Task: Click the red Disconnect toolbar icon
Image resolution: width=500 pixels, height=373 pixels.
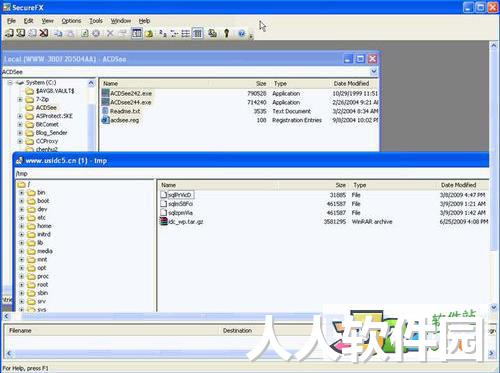Action: point(44,33)
